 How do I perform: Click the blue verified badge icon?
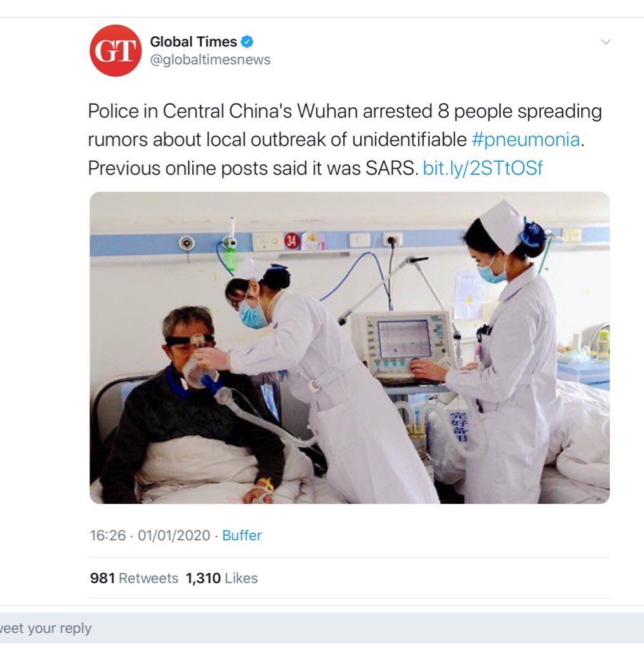(x=247, y=41)
